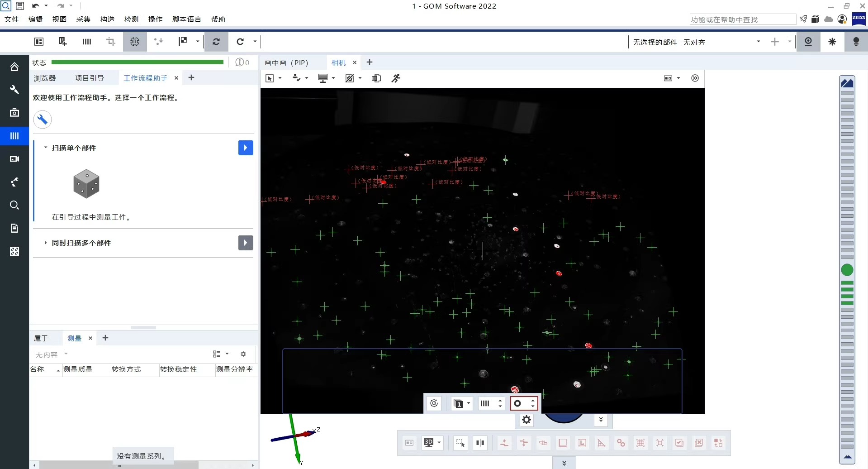
Task: Click the green circle marker on right slider
Action: (x=847, y=270)
